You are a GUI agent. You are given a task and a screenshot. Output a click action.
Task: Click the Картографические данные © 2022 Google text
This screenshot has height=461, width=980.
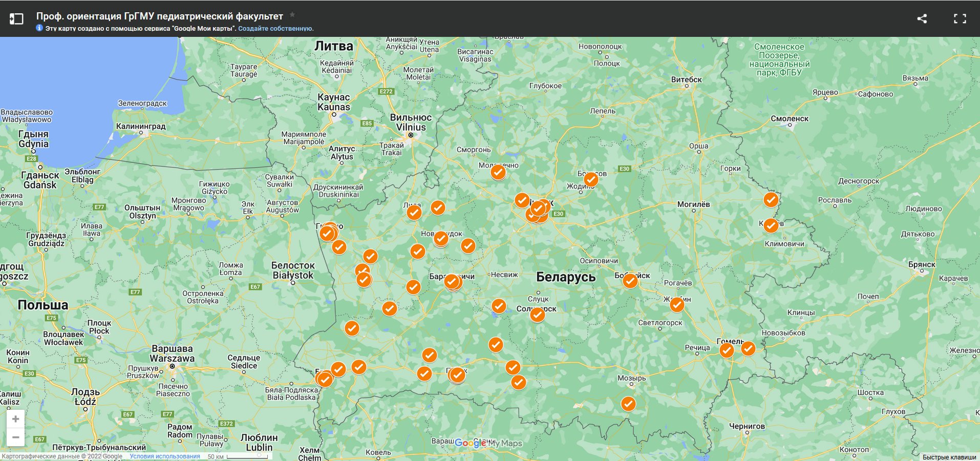pos(62,456)
